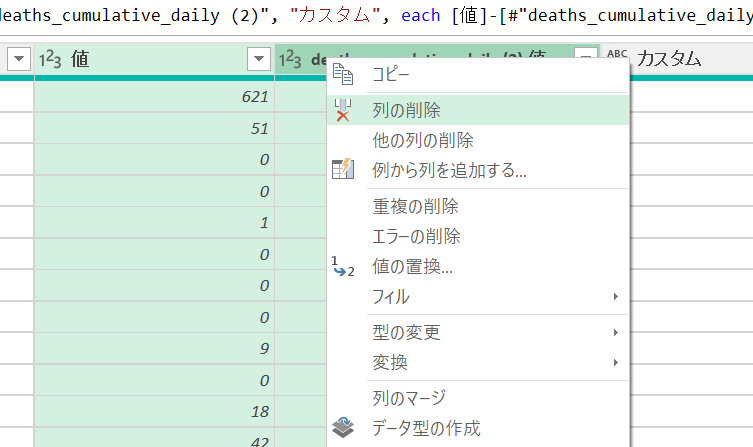Image resolution: width=753 pixels, height=447 pixels.
Task: Select 重複の削除 menu entry
Action: (x=415, y=207)
